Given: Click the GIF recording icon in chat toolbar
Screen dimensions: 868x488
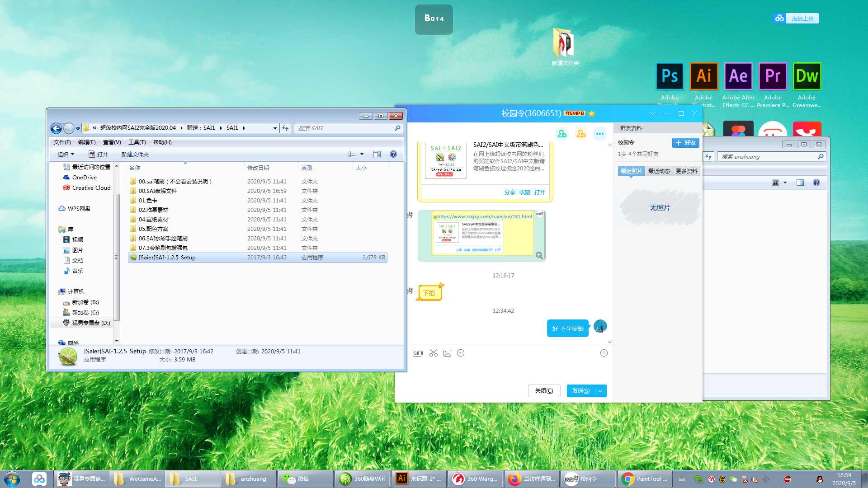Looking at the screenshot, I should pos(418,353).
